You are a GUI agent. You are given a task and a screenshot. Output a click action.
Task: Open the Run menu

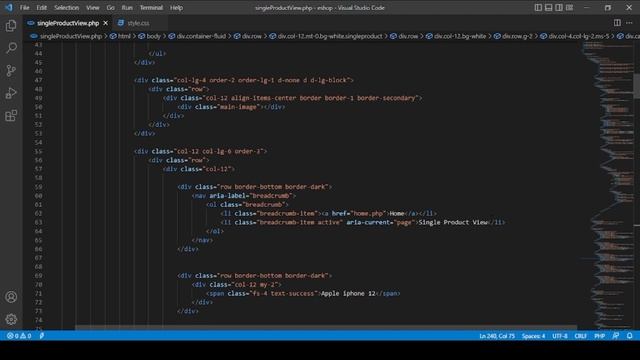pyautogui.click(x=127, y=8)
